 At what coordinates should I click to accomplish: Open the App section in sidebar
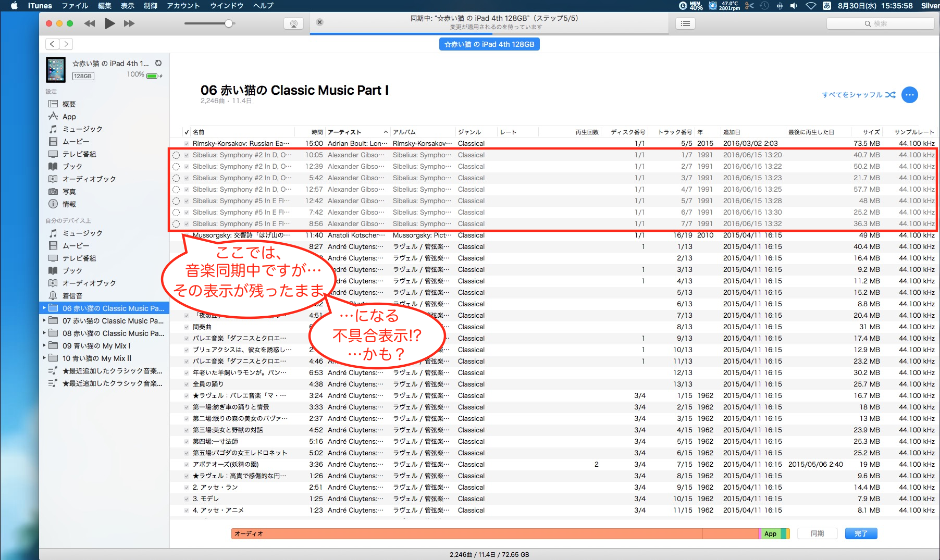(69, 117)
